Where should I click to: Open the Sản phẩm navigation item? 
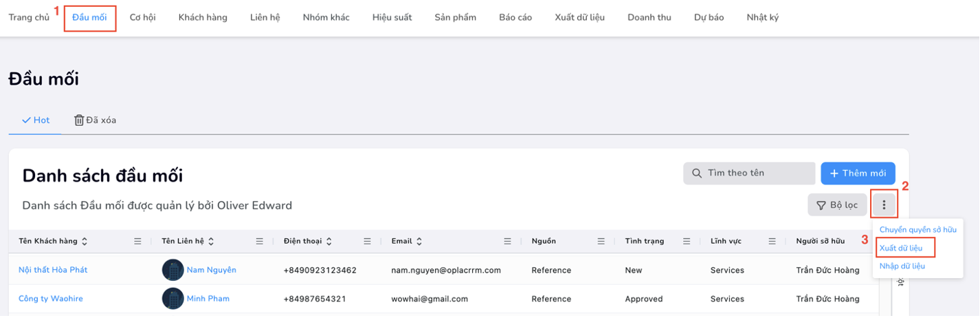(456, 17)
